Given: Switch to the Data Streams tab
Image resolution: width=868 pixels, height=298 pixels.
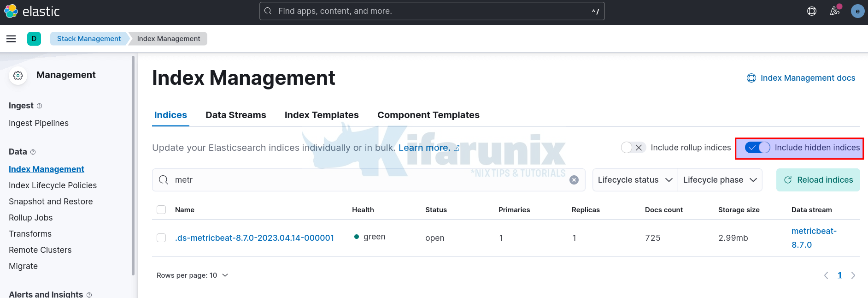Looking at the screenshot, I should point(236,115).
